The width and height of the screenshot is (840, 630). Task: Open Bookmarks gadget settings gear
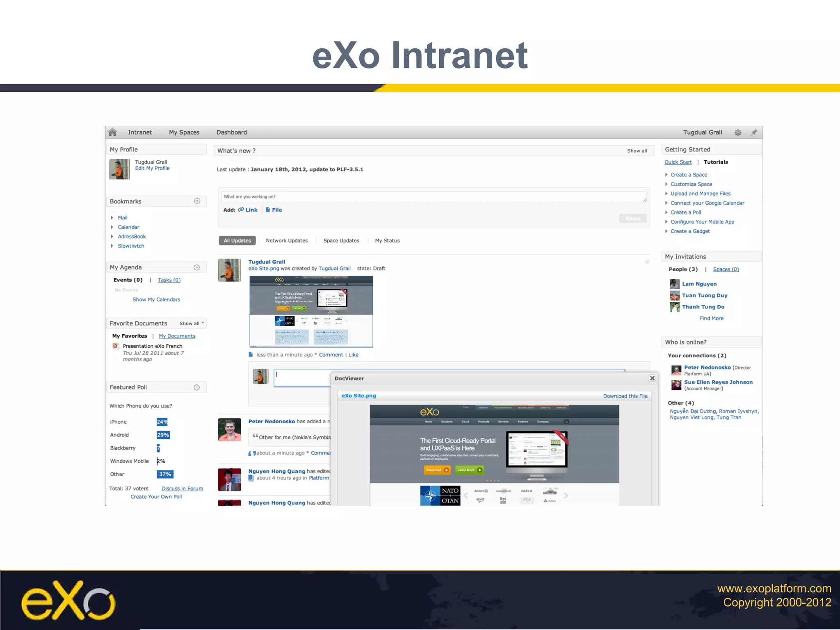197,201
